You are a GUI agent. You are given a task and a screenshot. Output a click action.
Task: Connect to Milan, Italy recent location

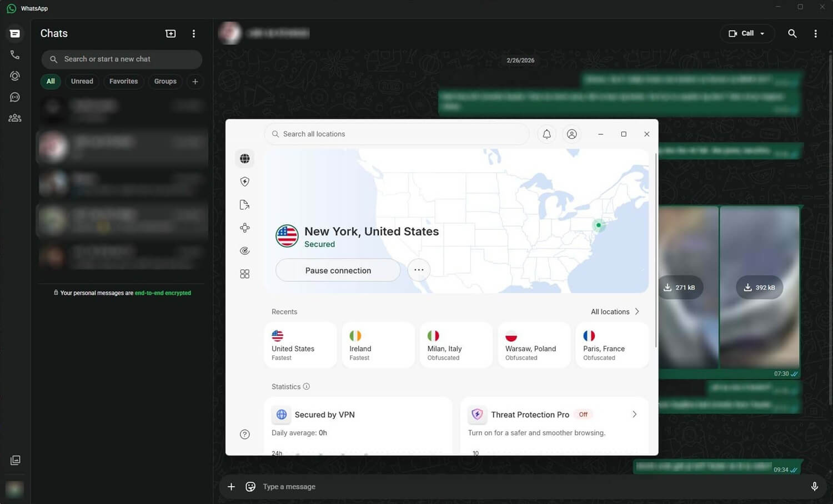click(x=456, y=345)
